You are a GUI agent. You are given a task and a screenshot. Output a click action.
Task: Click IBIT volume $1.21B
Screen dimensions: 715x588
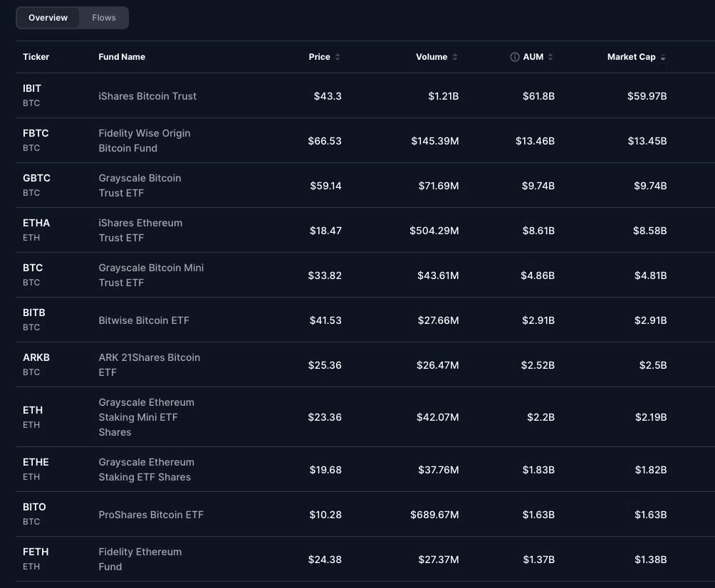tap(443, 96)
